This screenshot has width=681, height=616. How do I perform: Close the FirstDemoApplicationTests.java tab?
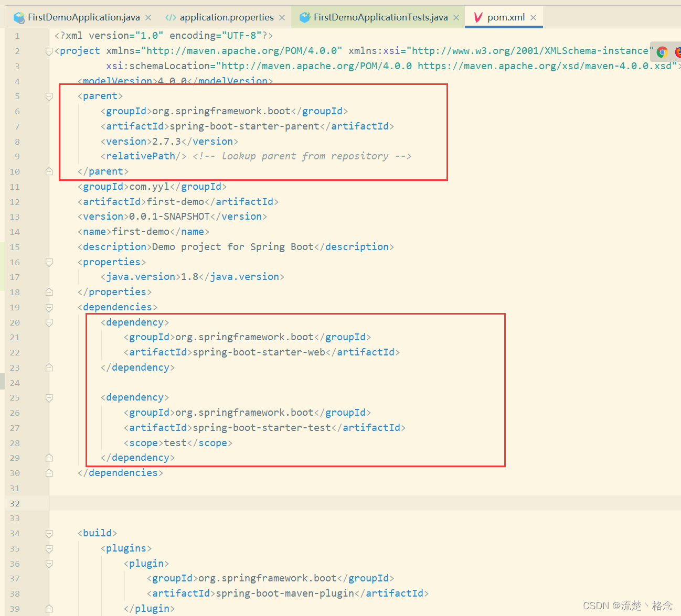(x=456, y=18)
